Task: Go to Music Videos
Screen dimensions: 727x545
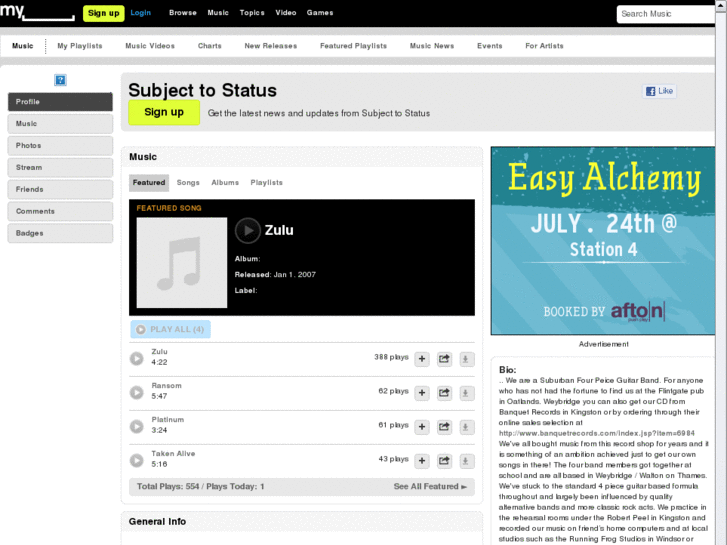Action: coord(150,46)
